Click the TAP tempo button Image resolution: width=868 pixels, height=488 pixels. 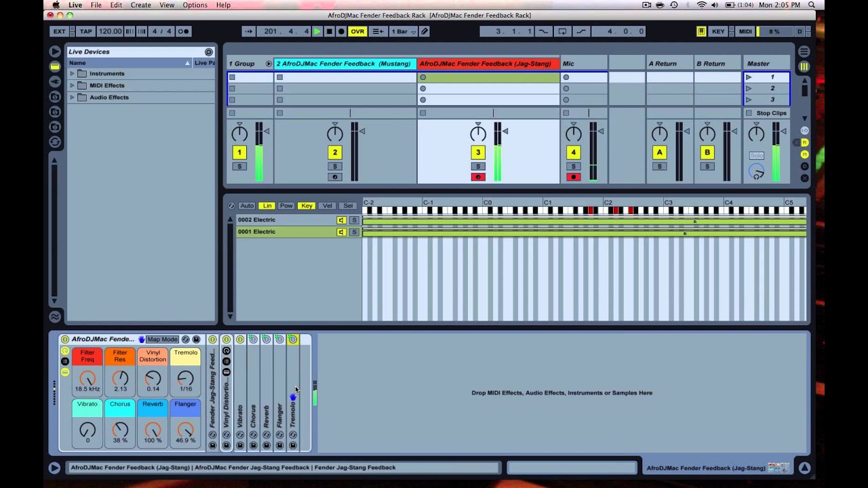tap(85, 31)
